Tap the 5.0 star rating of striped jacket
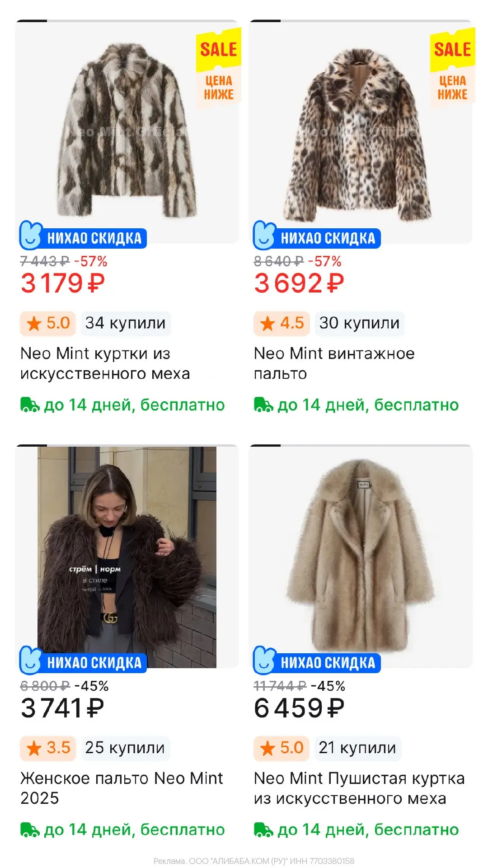The height and width of the screenshot is (868, 488). pos(48,323)
